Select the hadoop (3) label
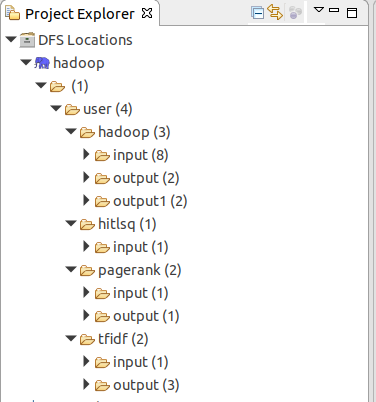 [134, 132]
